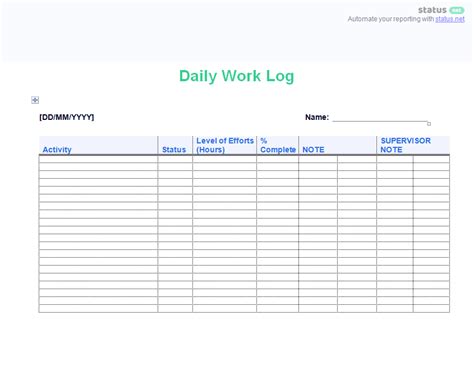The width and height of the screenshot is (474, 367).
Task: Select the NOTE column header
Action: click(313, 150)
